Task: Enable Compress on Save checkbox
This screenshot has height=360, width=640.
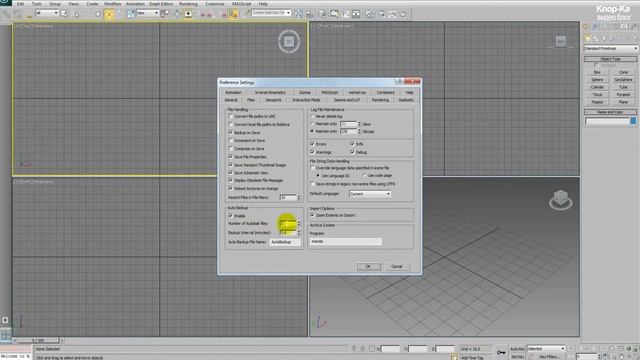Action: point(231,149)
